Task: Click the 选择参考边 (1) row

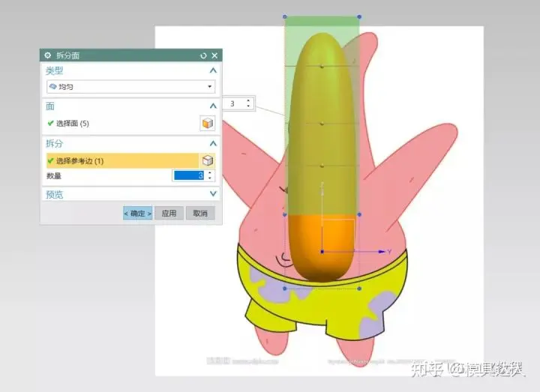Action: click(122, 160)
